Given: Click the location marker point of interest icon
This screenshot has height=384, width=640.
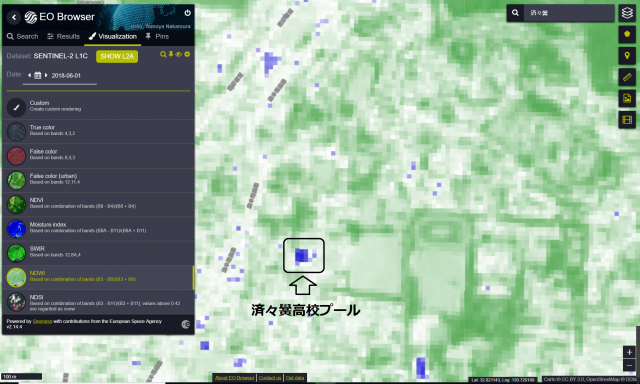Looking at the screenshot, I should tap(627, 55).
